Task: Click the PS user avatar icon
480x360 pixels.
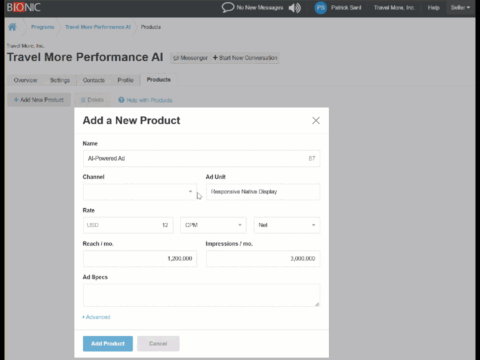Action: [x=321, y=8]
